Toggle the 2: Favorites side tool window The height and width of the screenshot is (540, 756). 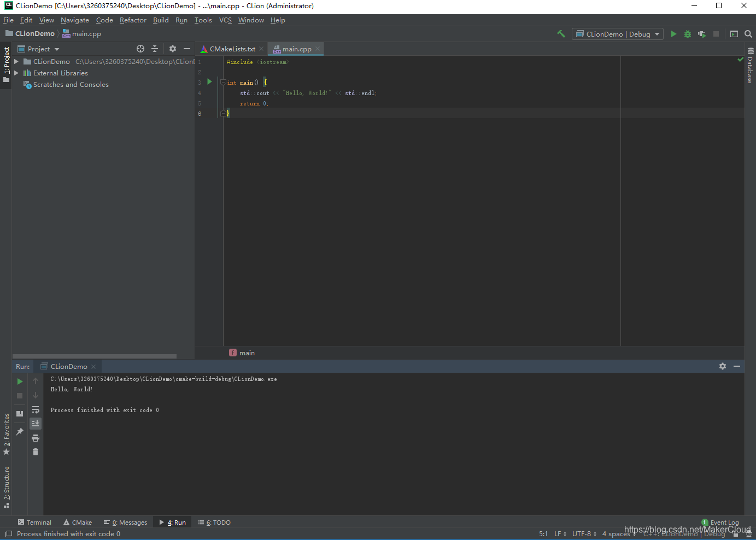click(x=6, y=435)
